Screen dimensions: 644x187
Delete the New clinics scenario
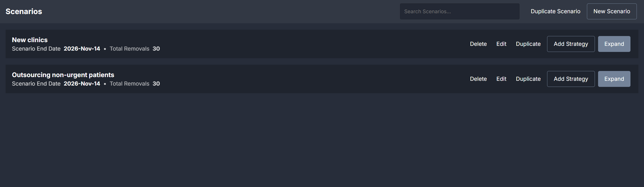(x=478, y=44)
